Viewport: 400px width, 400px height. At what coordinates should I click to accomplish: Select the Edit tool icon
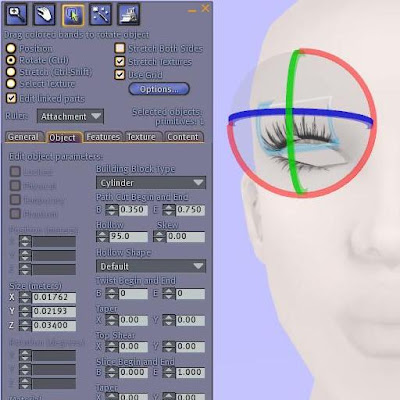click(x=73, y=15)
